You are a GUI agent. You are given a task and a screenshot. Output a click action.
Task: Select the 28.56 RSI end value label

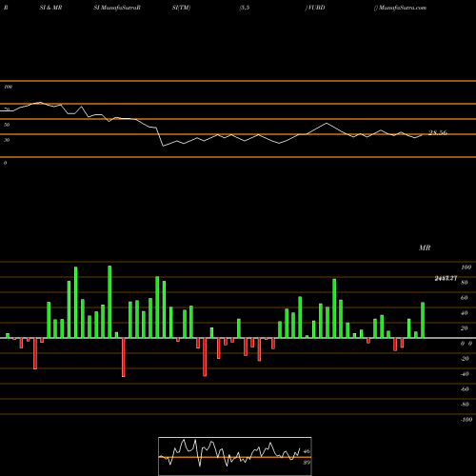[438, 132]
